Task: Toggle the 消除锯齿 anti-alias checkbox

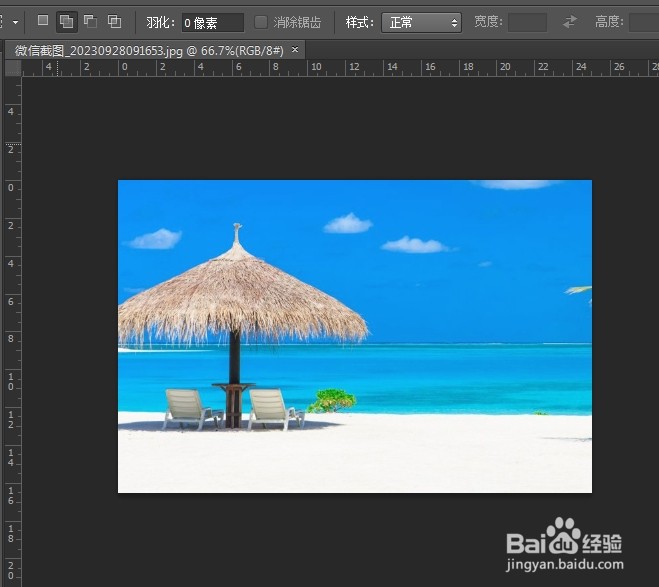Action: click(x=261, y=22)
